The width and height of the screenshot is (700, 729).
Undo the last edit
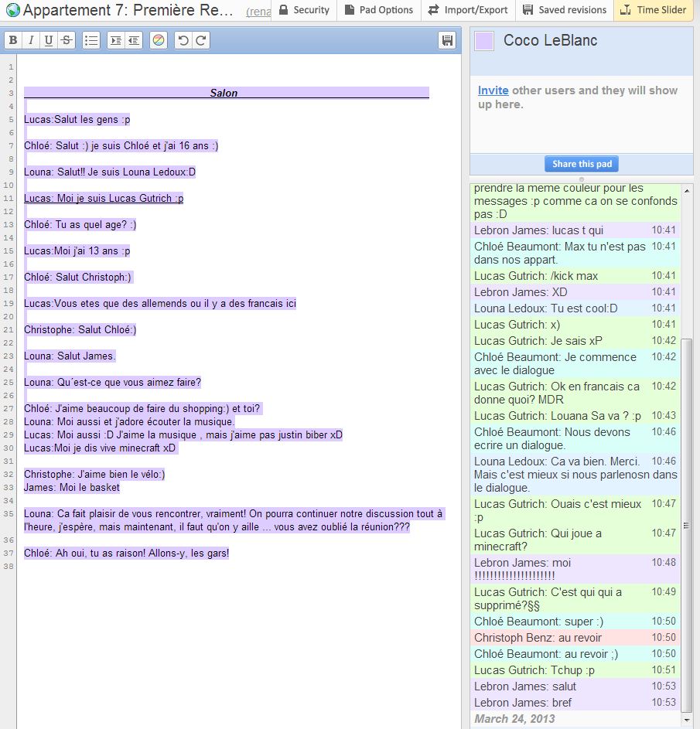tap(183, 41)
